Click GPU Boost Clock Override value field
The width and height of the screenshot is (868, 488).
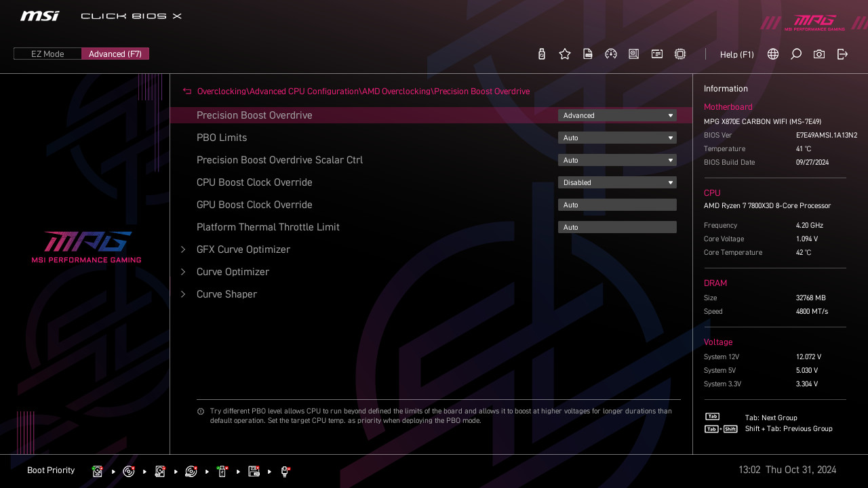(617, 205)
